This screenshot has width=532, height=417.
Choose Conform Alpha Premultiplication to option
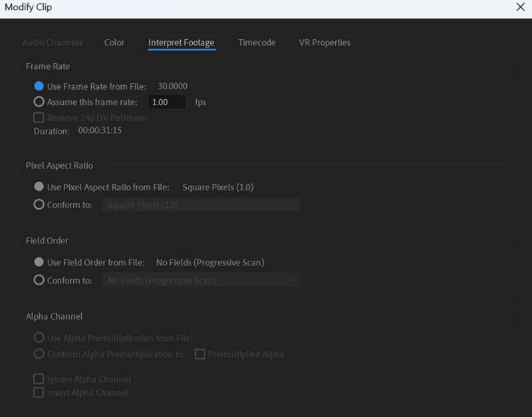(x=39, y=354)
